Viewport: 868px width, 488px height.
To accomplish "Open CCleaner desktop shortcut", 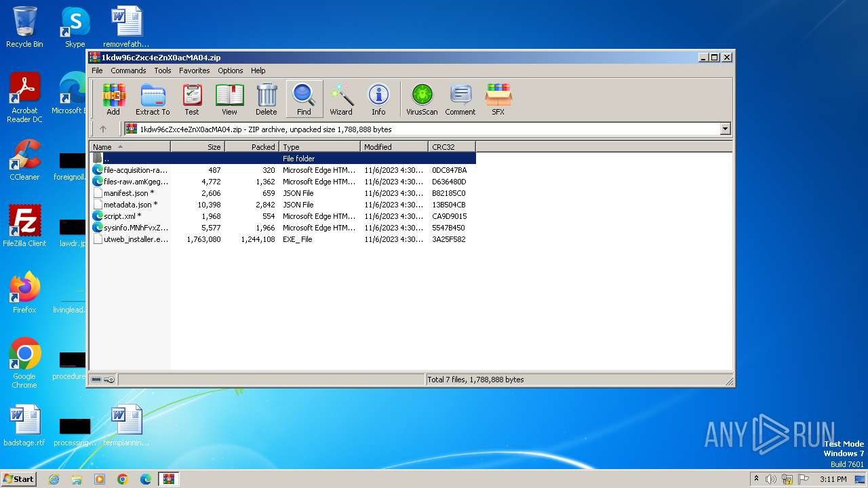I will 24,160.
